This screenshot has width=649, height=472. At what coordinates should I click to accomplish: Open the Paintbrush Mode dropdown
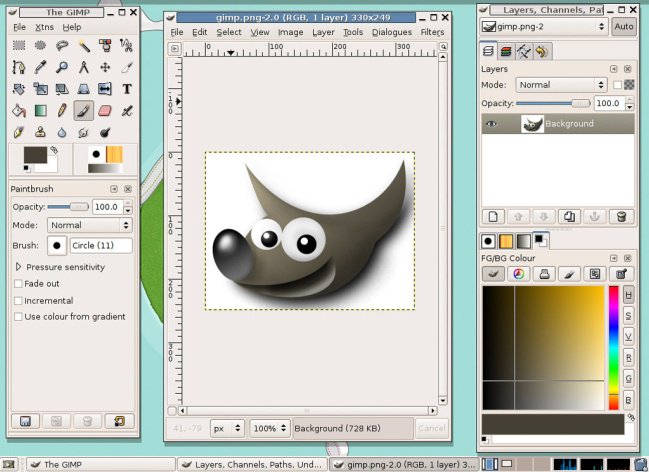tap(89, 225)
